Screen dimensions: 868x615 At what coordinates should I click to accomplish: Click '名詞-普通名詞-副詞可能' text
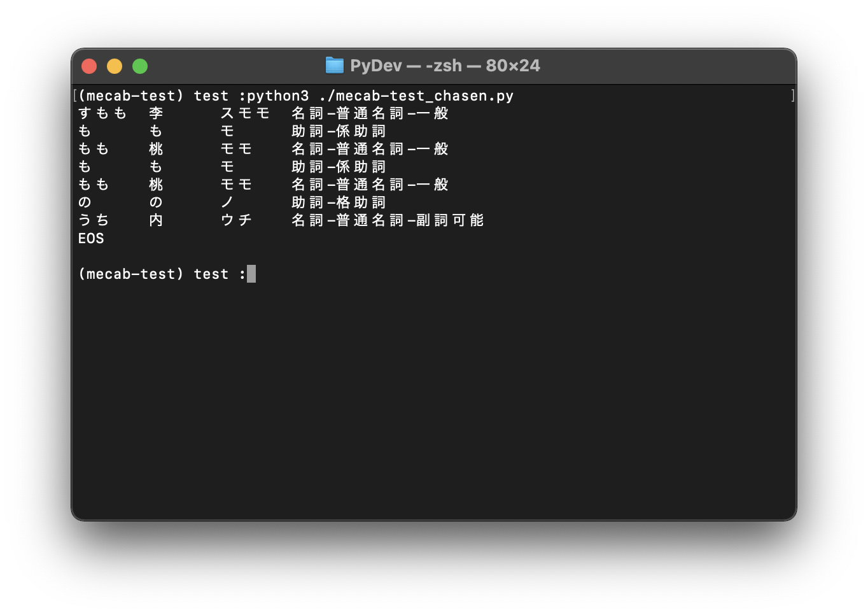pos(388,220)
